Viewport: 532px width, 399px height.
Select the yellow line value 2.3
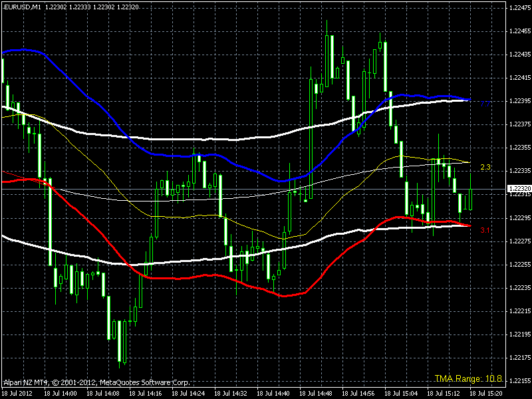485,167
